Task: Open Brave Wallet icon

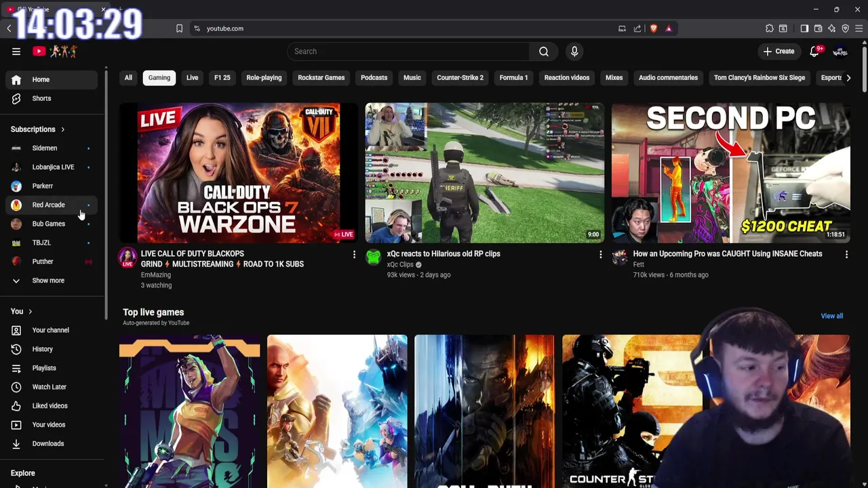Action: point(818,28)
